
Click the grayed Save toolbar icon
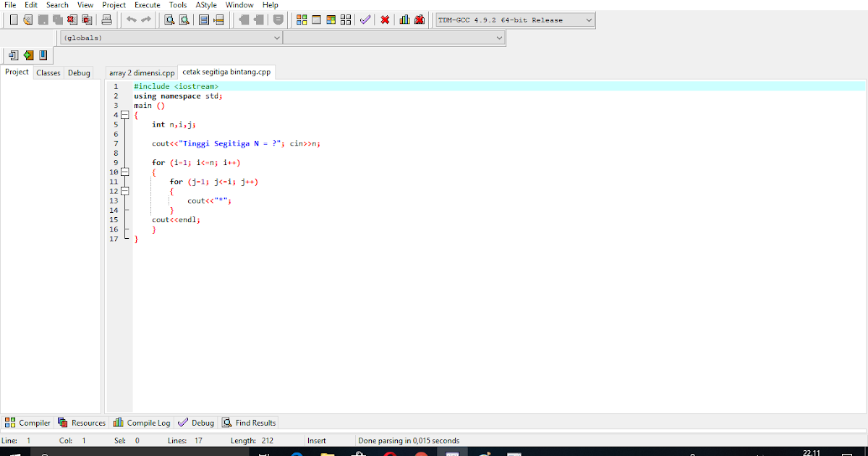click(43, 20)
